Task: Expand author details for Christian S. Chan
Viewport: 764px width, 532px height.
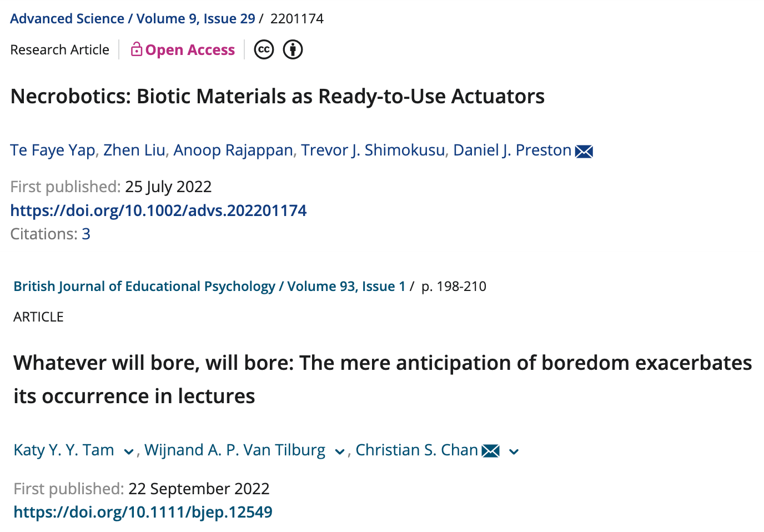Action: click(514, 451)
